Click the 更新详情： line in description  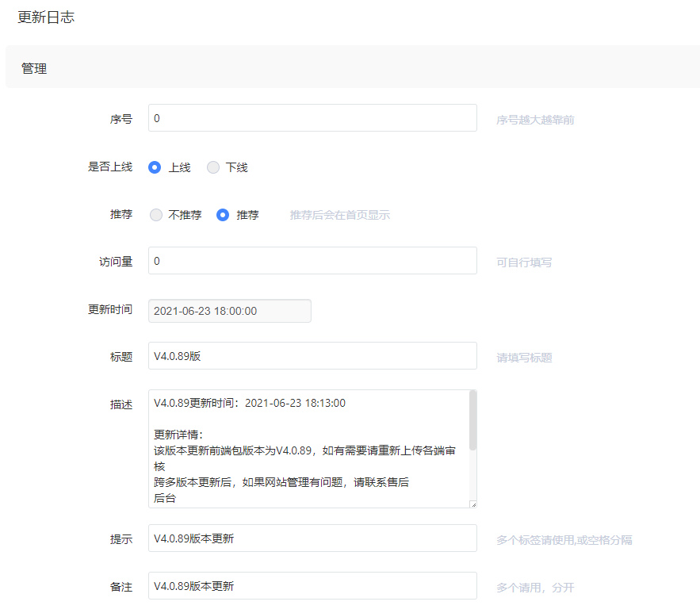(178, 435)
